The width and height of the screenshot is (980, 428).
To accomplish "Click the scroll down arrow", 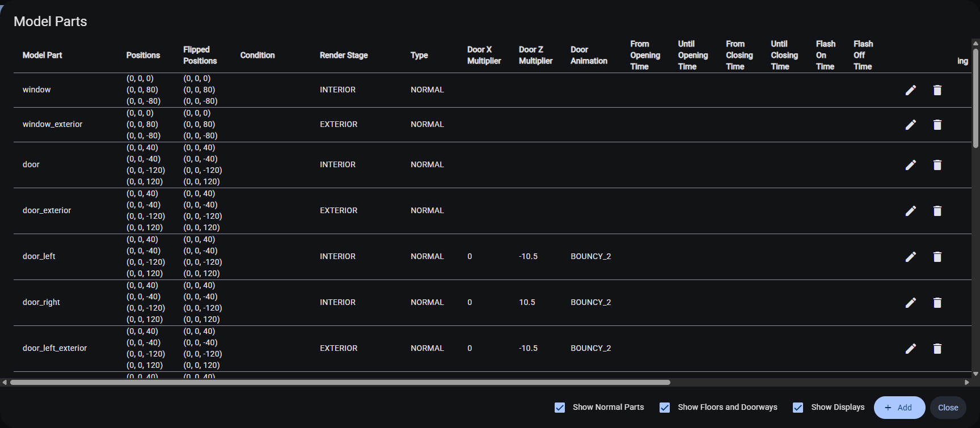I will pyautogui.click(x=975, y=374).
